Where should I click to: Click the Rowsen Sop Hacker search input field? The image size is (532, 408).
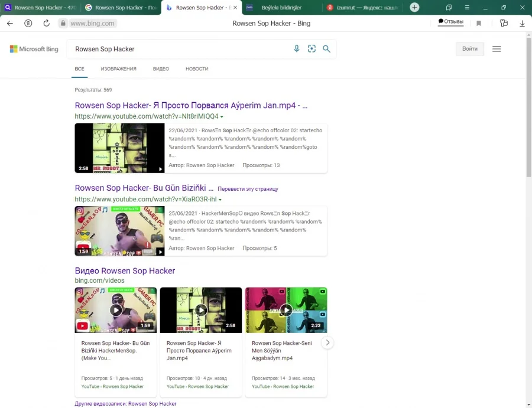177,49
